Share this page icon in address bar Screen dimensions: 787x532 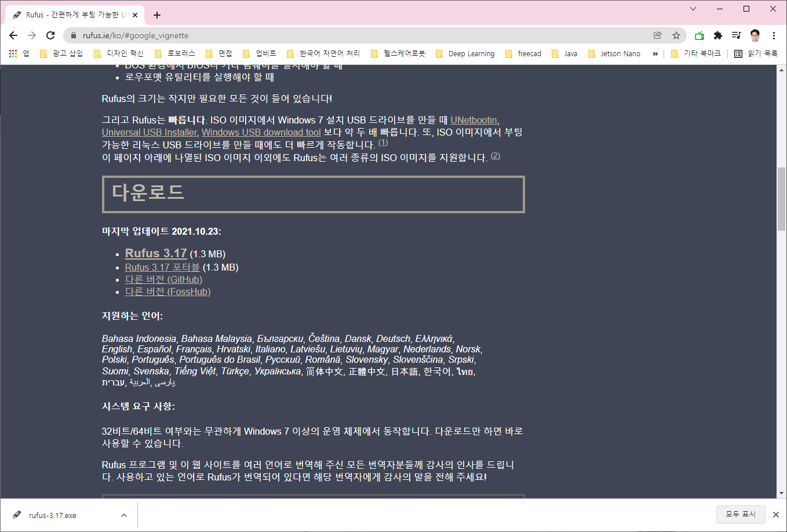658,35
